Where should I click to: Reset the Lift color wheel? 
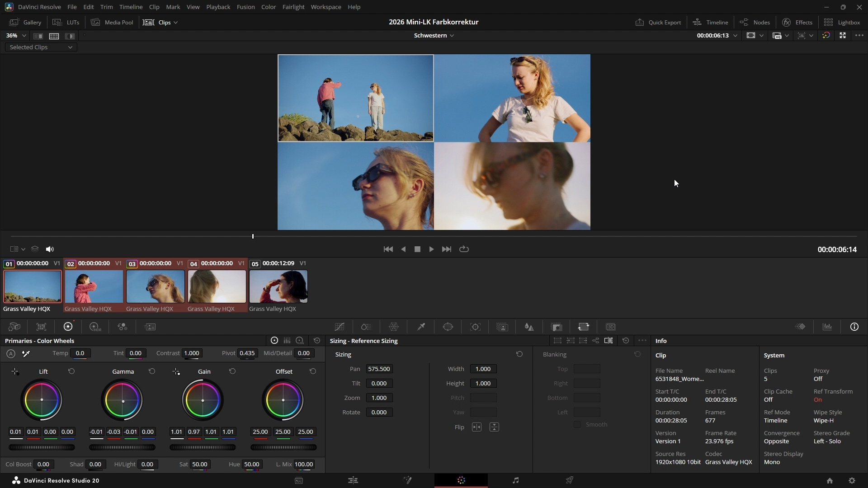coord(71,371)
